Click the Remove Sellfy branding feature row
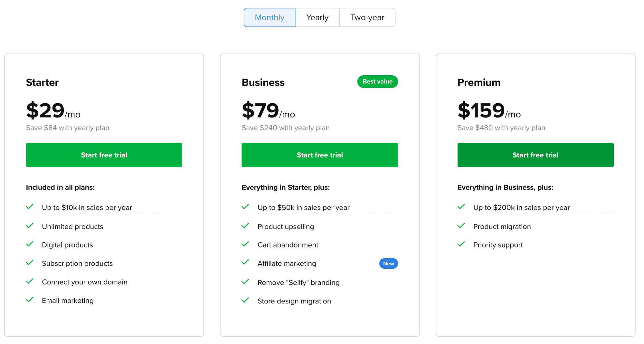644x344 pixels. click(298, 282)
